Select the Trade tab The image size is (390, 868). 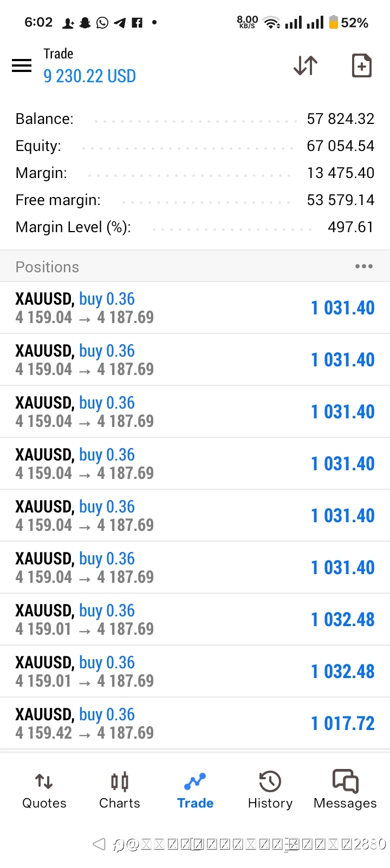195,790
